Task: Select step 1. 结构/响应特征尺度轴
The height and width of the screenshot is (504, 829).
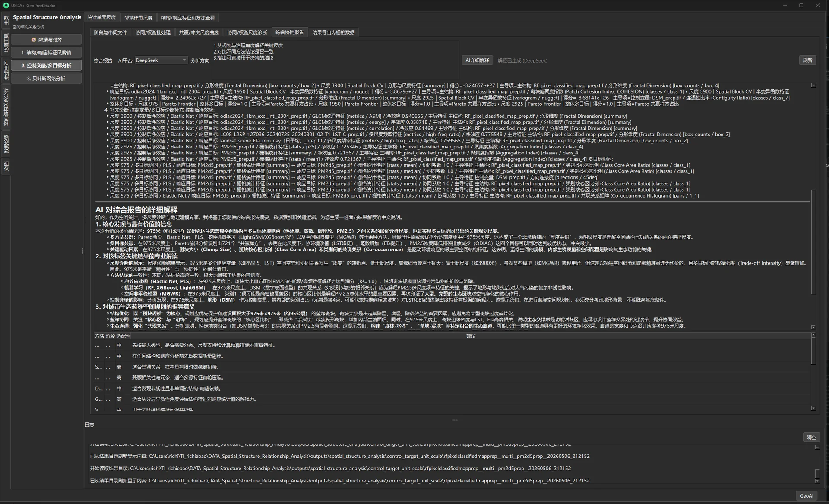Action: (x=46, y=53)
